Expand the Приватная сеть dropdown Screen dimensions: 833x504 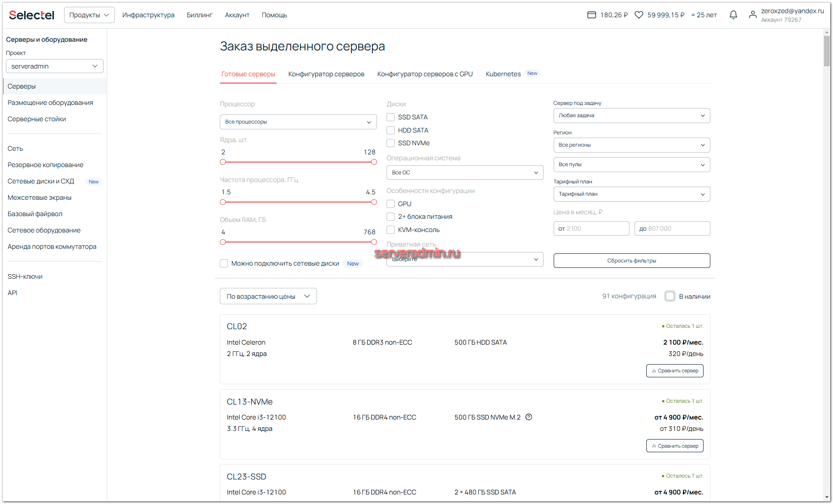click(x=465, y=259)
